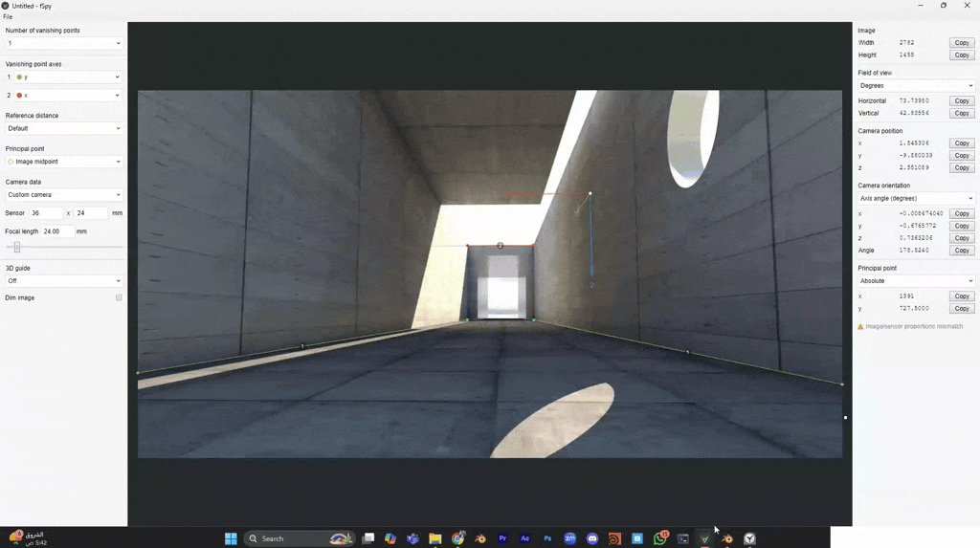Open Google Chrome from the taskbar
Image resolution: width=980 pixels, height=548 pixels.
pos(457,538)
